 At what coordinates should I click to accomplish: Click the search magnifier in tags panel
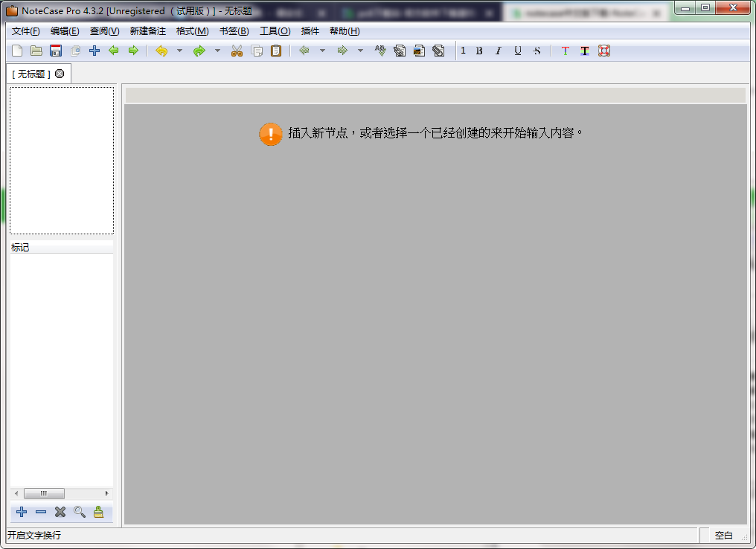80,512
